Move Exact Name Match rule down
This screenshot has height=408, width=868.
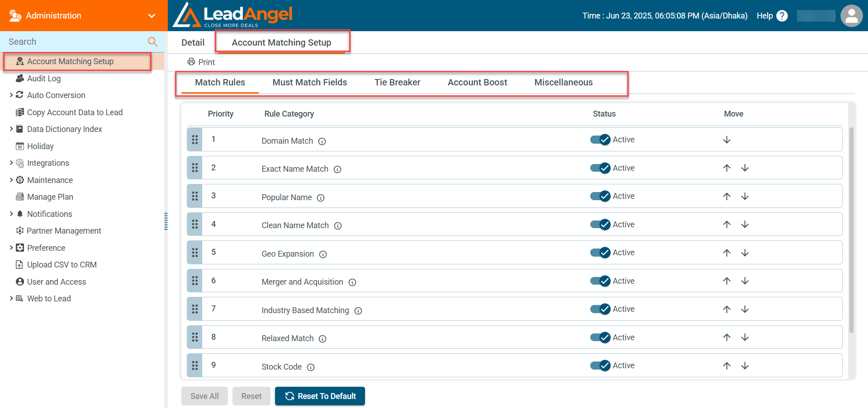(x=745, y=168)
